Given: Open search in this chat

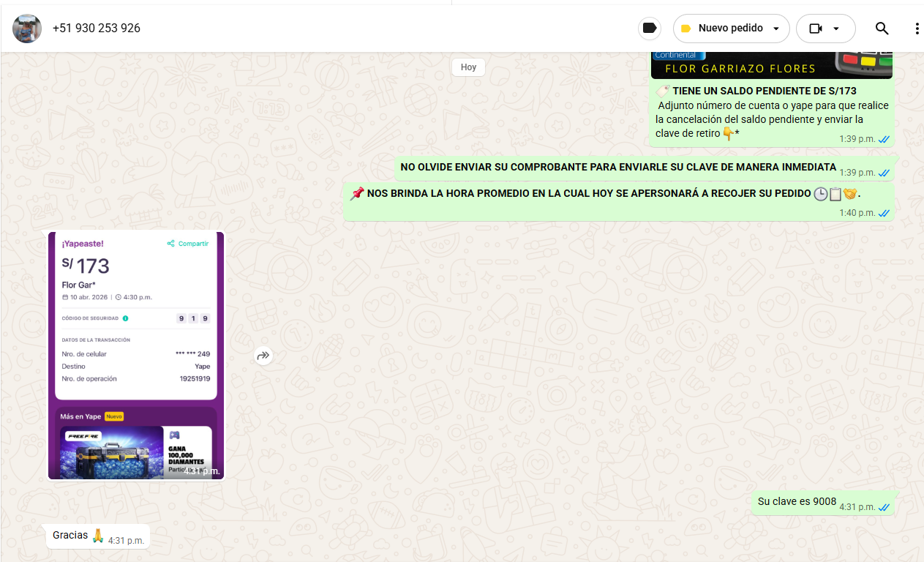Looking at the screenshot, I should (x=882, y=29).
